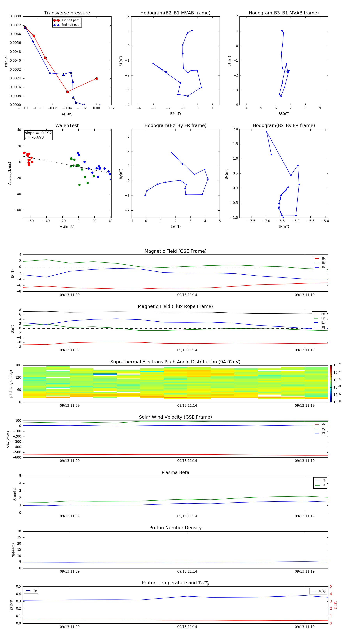Viewport: 351px width, 644px height.
Task: Click the '10^-31' color scale label
Action: pos(337,402)
